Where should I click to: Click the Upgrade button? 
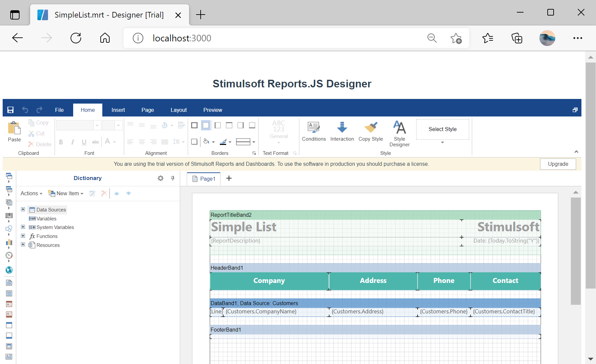tap(558, 164)
